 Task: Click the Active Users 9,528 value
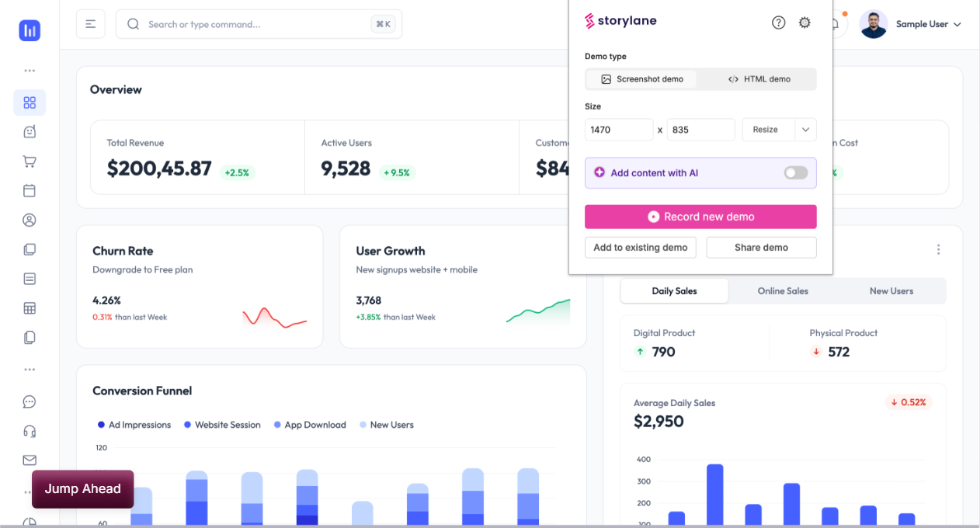click(x=346, y=168)
